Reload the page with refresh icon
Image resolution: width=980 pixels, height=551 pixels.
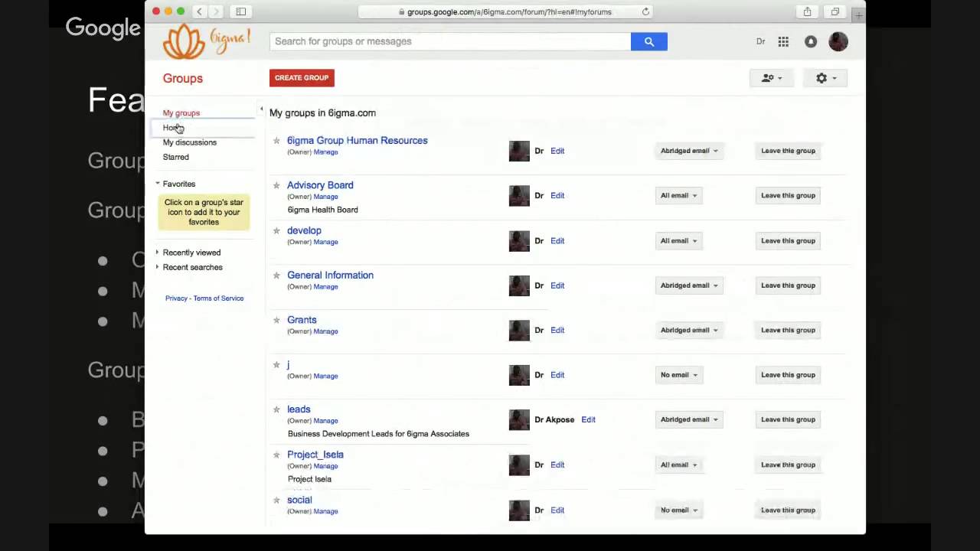tap(645, 11)
